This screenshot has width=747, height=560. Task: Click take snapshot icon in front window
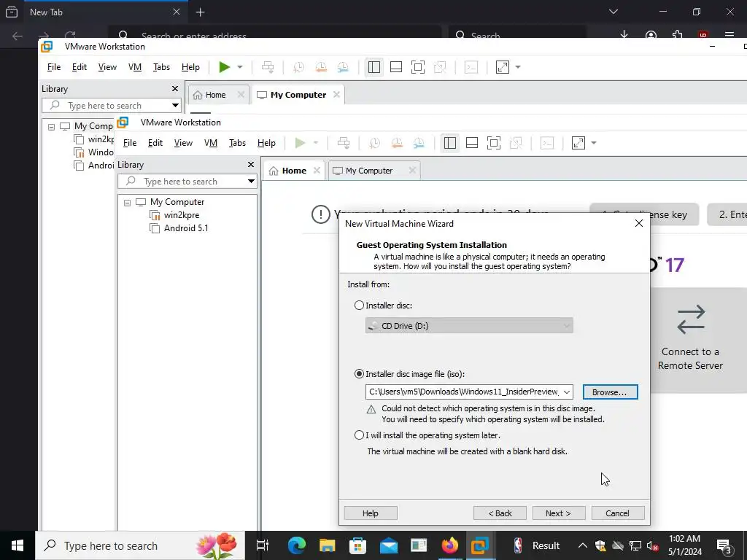pos(374,143)
